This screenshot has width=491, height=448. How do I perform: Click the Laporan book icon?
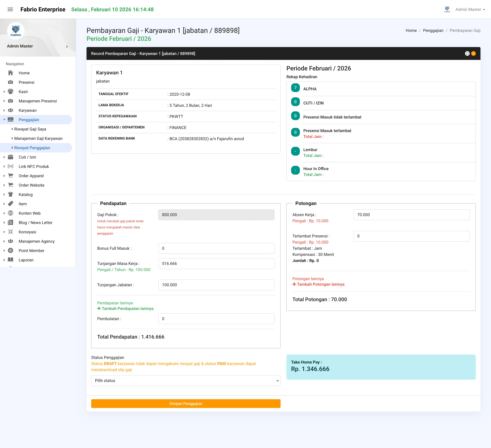click(x=11, y=260)
